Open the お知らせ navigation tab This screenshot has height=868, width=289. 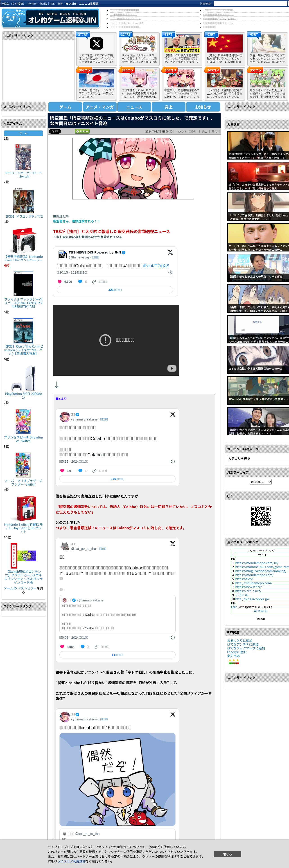[203, 107]
